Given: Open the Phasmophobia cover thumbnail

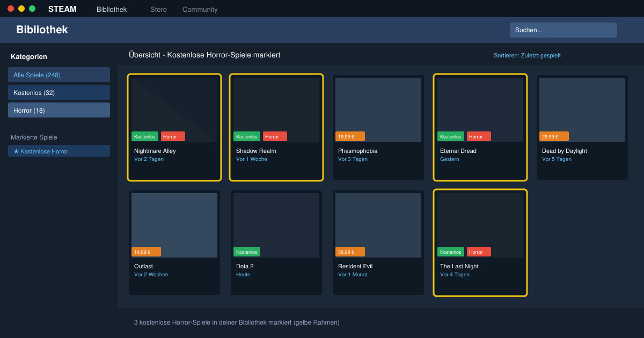Looking at the screenshot, I should (x=378, y=110).
